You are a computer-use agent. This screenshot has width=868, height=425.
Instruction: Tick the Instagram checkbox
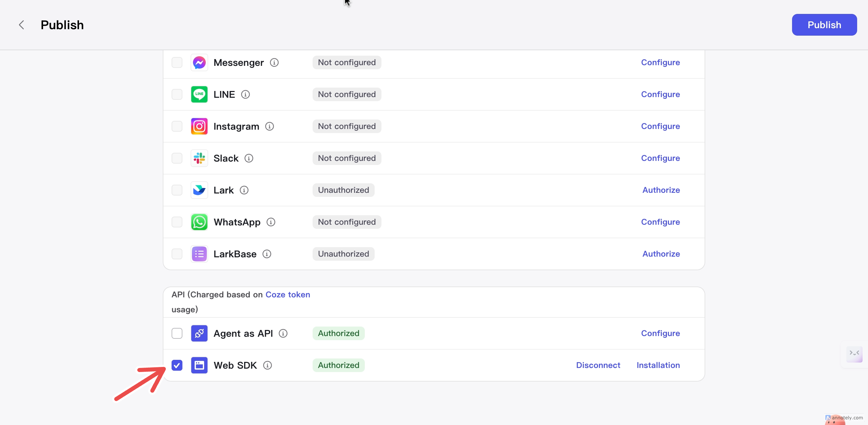pyautogui.click(x=177, y=126)
